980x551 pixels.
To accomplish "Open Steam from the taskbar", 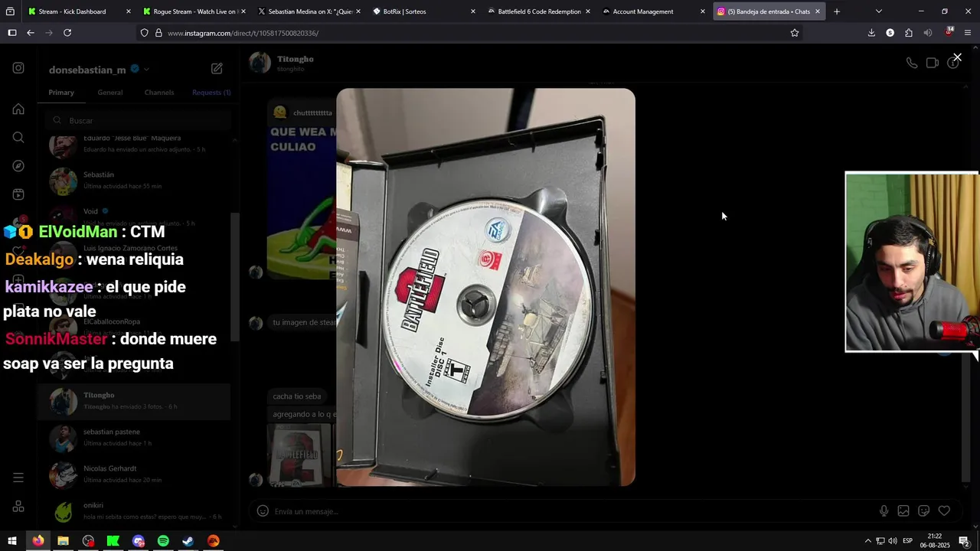I will (188, 541).
